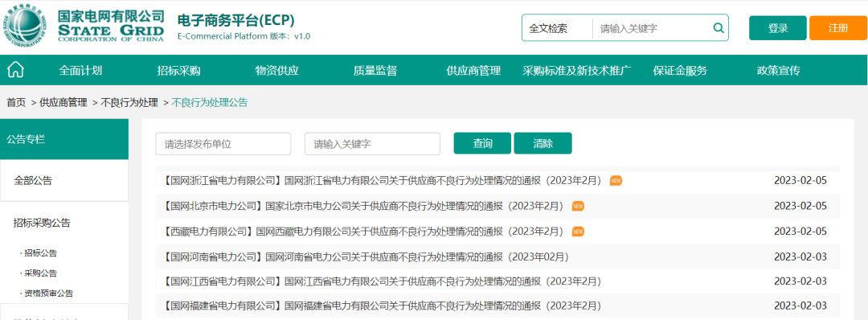Click the orange 注册 register button

837,28
